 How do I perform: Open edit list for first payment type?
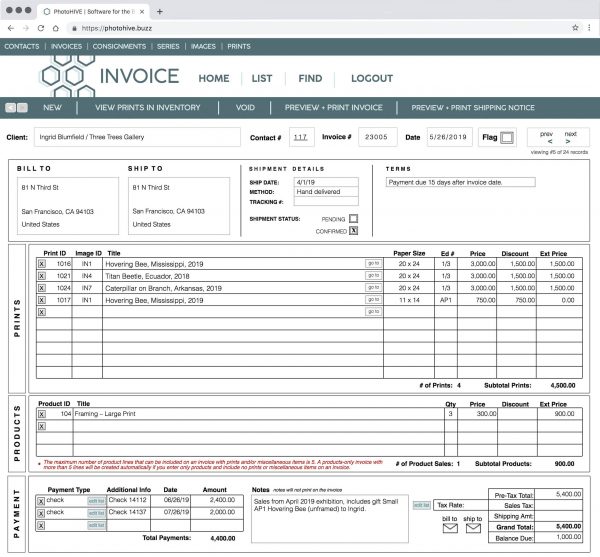(x=96, y=500)
